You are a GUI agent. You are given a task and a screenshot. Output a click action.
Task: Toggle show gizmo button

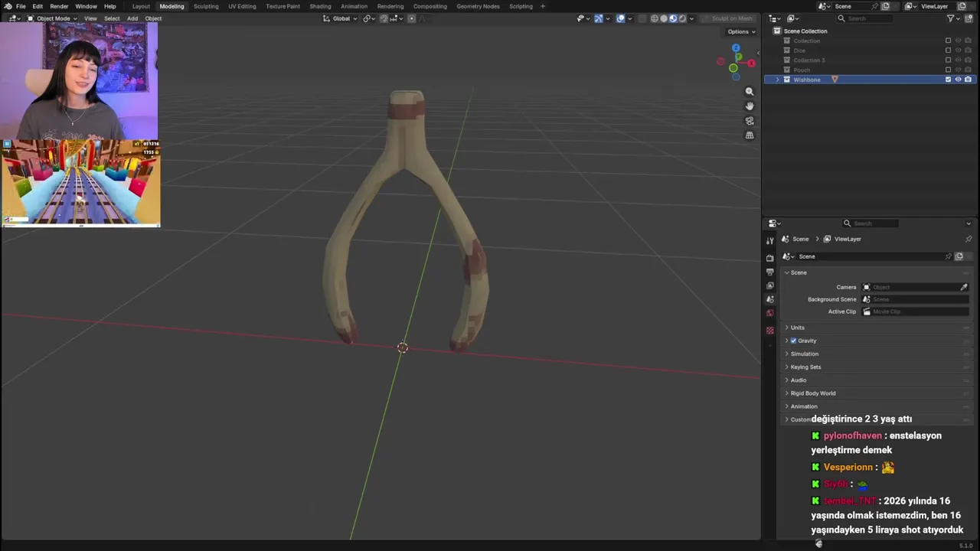(x=599, y=18)
